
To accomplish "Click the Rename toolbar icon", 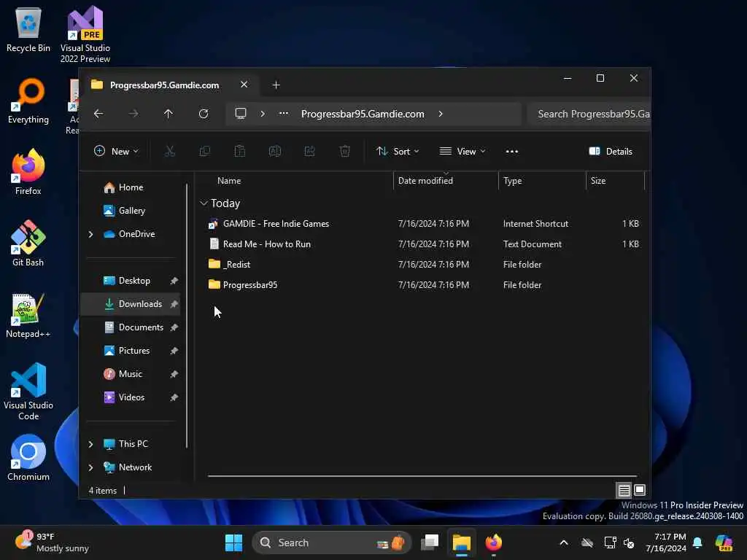I will (x=275, y=152).
